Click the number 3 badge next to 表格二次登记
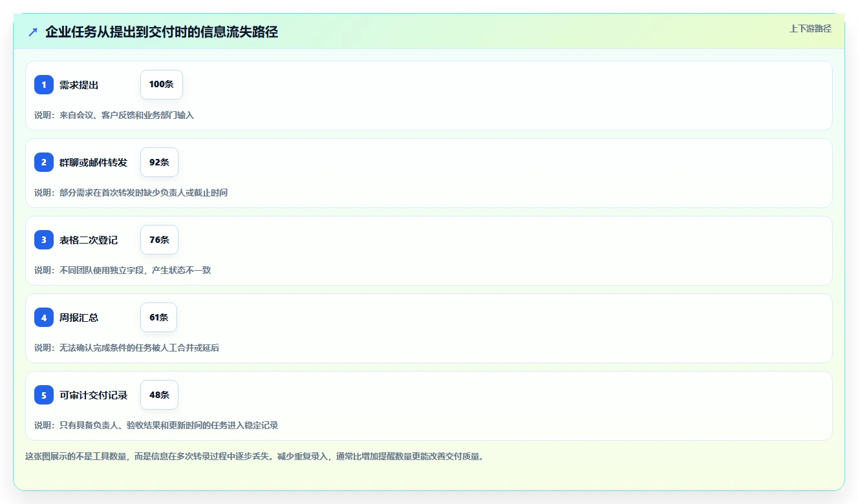Image resolution: width=858 pixels, height=504 pixels. click(x=44, y=240)
